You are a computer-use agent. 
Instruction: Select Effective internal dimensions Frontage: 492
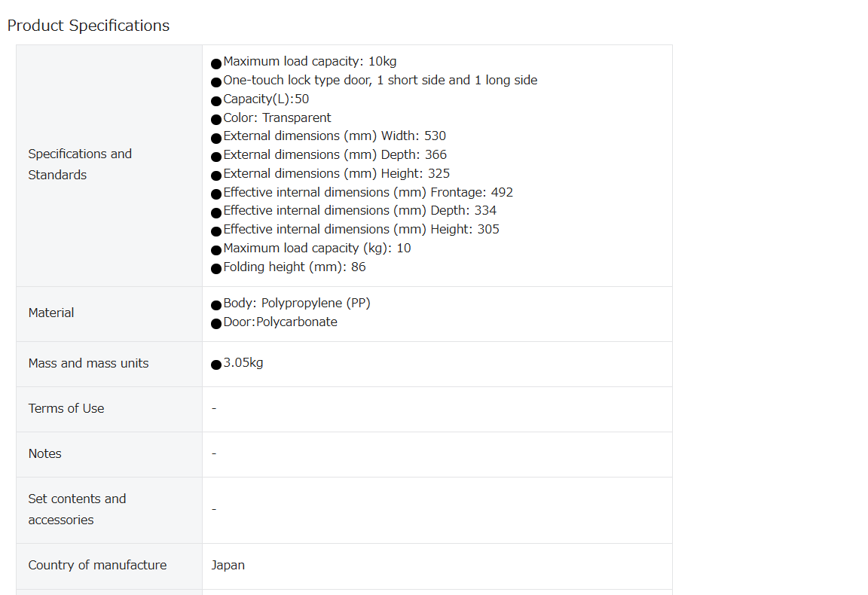[368, 193]
